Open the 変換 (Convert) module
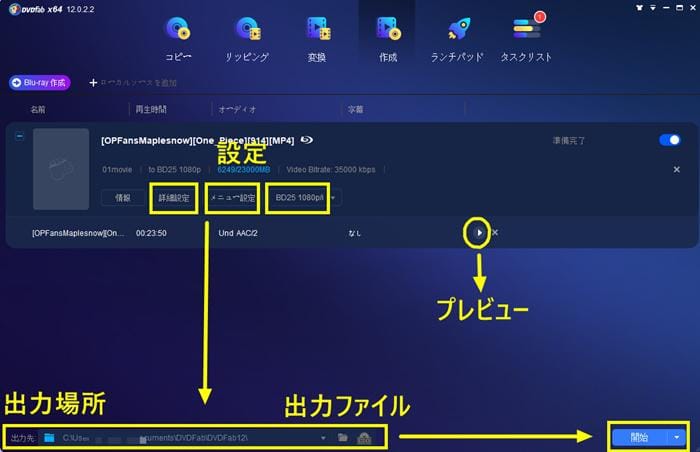 317,39
